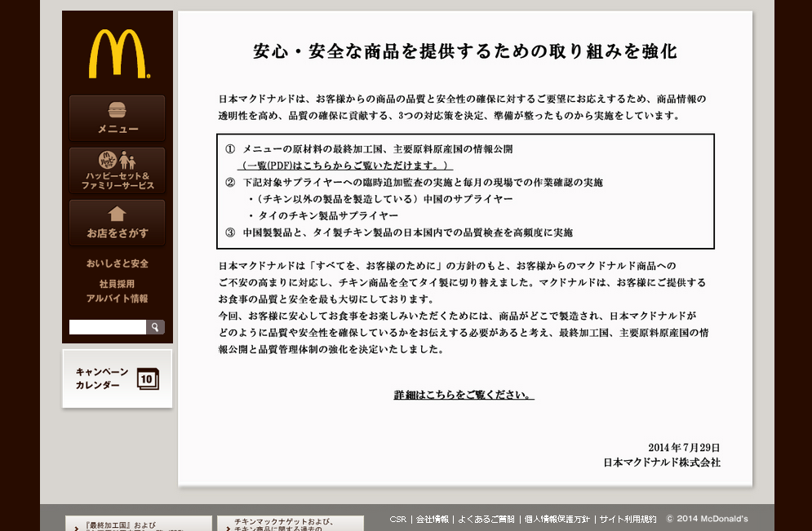Open 『最終加工国』および footer banner
The image size is (812, 531).
(x=139, y=523)
